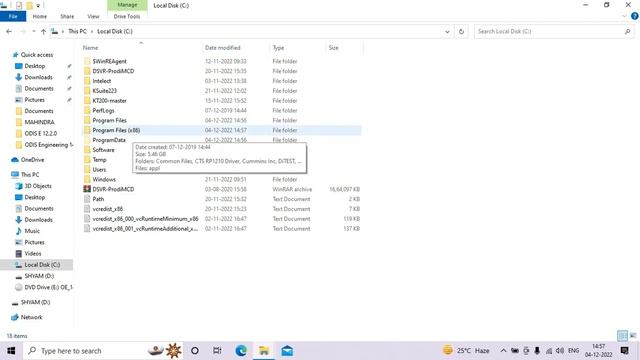Switch to the Share ribbon tab

pyautogui.click(x=67, y=16)
